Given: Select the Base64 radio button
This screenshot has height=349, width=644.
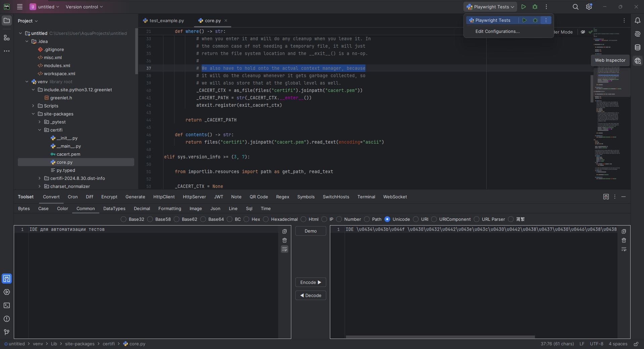Looking at the screenshot, I should (203, 219).
